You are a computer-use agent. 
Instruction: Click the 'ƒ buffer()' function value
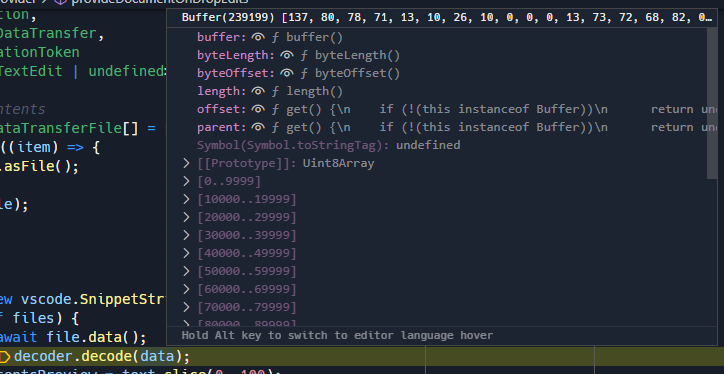pyautogui.click(x=307, y=37)
